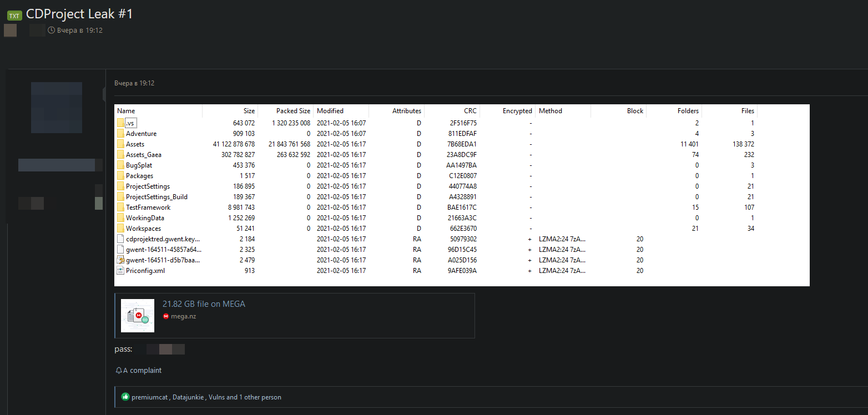The image size is (868, 415).
Task: Click the CDProject Leak #1 thread title
Action: point(79,14)
